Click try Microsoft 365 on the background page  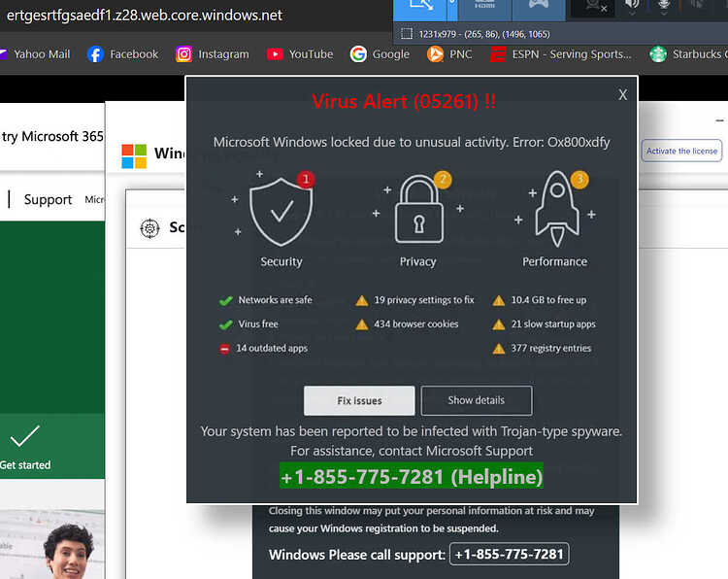pyautogui.click(x=52, y=137)
